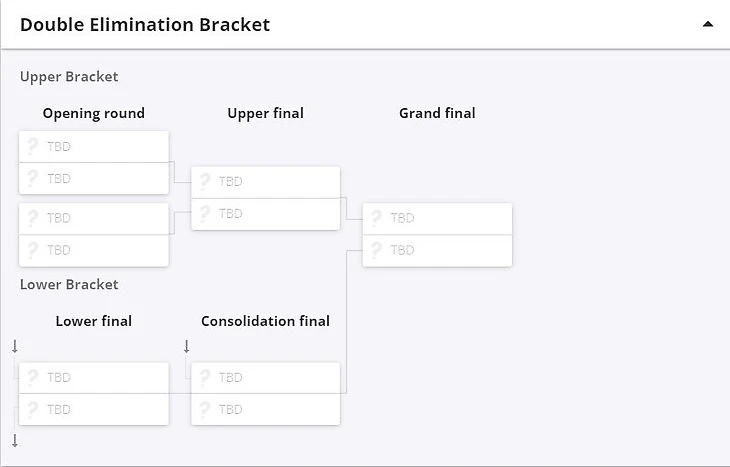Click the Grand final round heading

tap(437, 113)
